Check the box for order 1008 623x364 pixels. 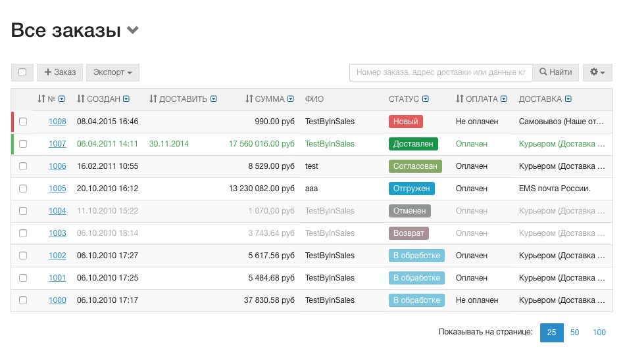[x=23, y=122]
